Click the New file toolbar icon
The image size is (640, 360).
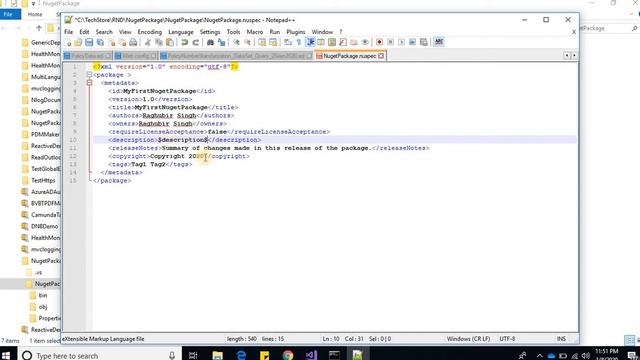68,42
